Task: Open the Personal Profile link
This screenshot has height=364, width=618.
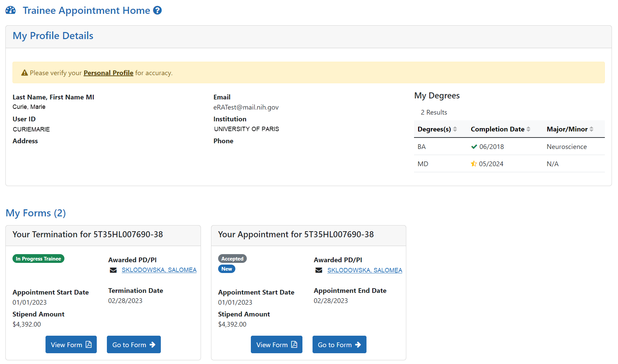Action: tap(108, 73)
